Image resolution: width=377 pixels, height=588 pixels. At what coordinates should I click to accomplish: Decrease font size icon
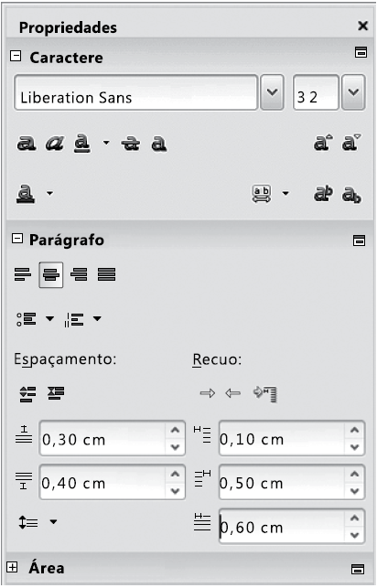tap(351, 143)
